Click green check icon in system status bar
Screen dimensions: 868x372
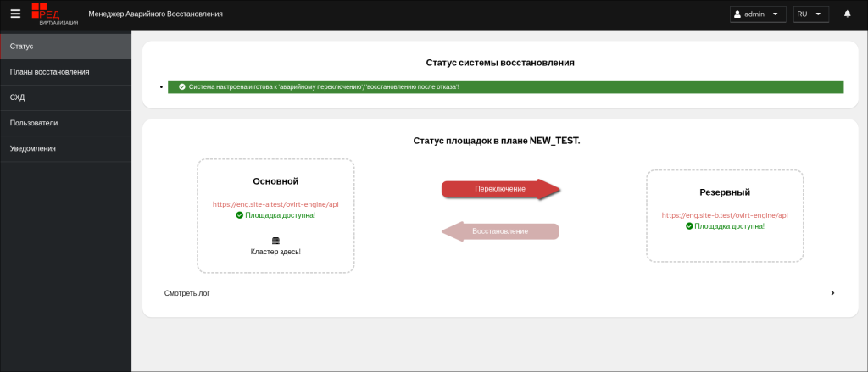pyautogui.click(x=181, y=87)
